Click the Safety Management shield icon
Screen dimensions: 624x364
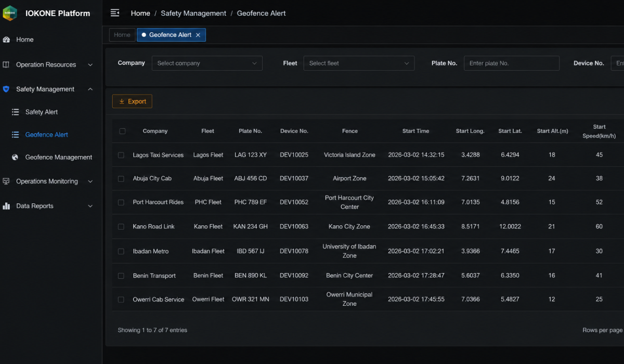[6, 89]
